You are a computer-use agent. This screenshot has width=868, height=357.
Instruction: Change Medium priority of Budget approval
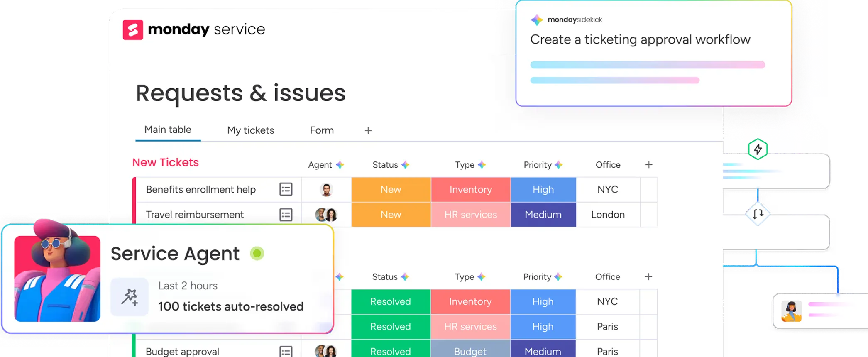click(543, 349)
